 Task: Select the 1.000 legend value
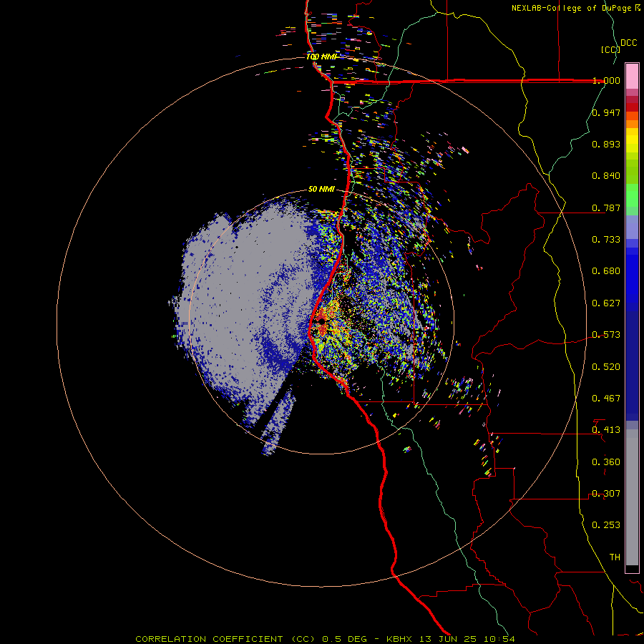606,80
